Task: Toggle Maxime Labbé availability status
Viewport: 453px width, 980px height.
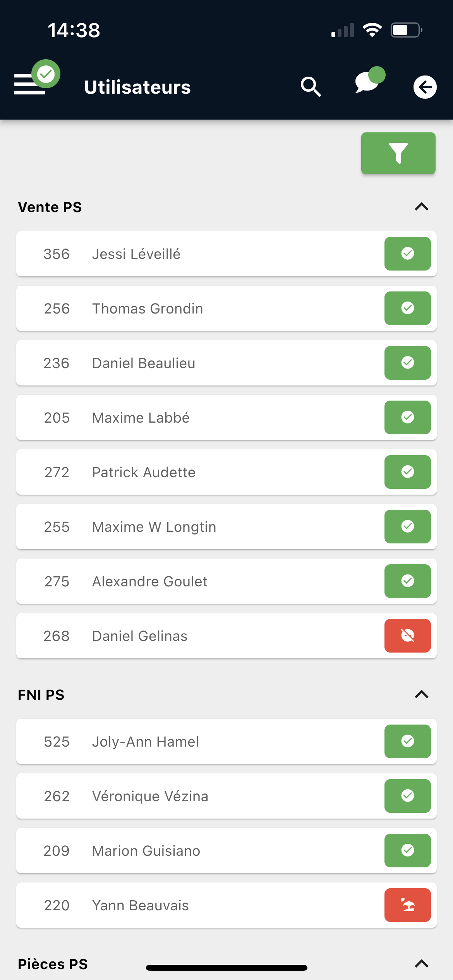Action: pos(407,417)
